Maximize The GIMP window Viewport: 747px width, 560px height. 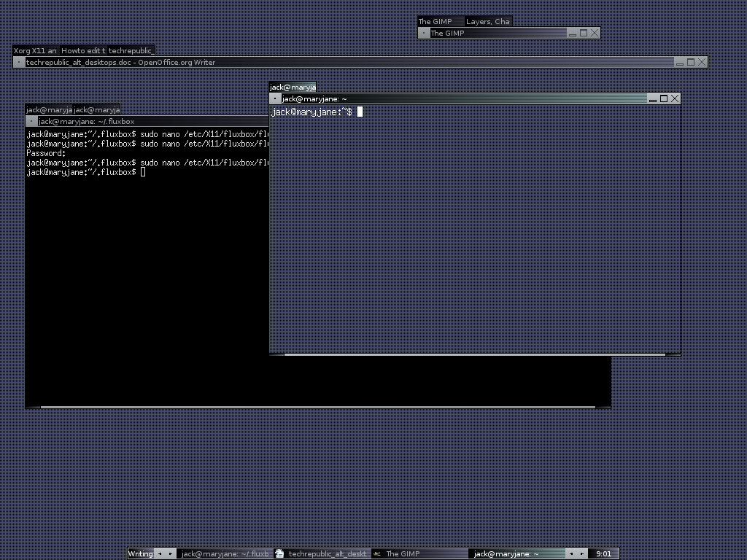pyautogui.click(x=584, y=34)
